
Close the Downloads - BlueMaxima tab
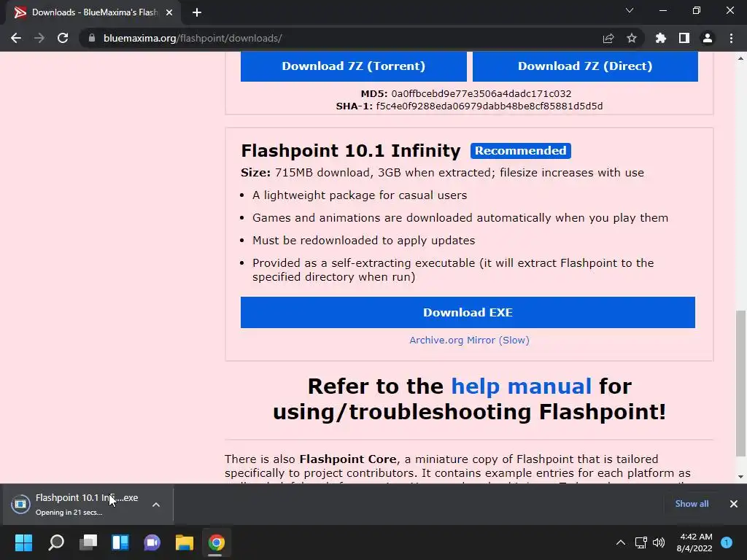coord(169,12)
